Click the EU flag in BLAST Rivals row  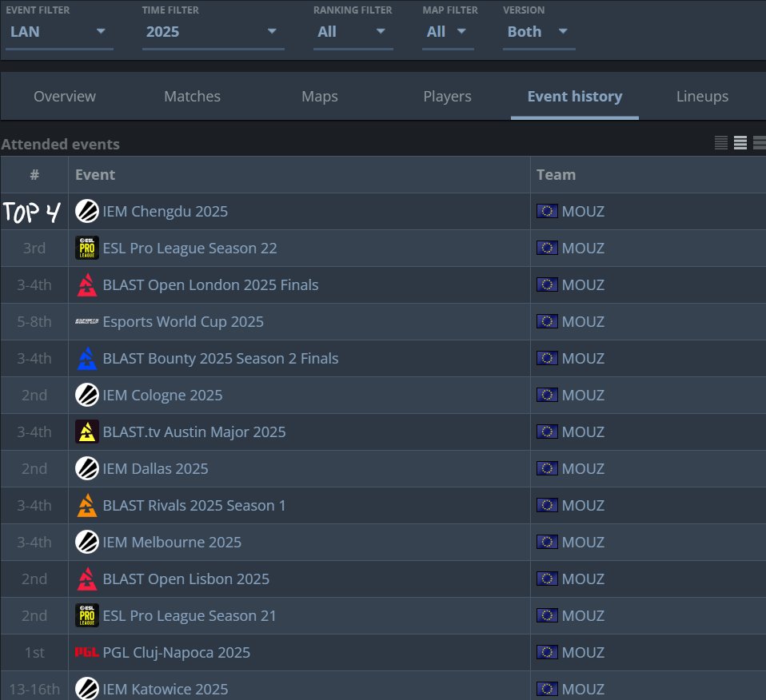(x=547, y=505)
